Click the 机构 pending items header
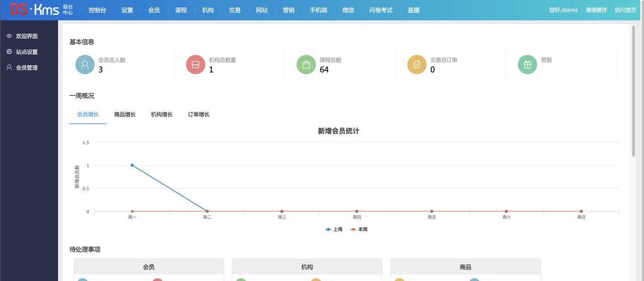Screen dimensions: 644x281 click(x=307, y=267)
